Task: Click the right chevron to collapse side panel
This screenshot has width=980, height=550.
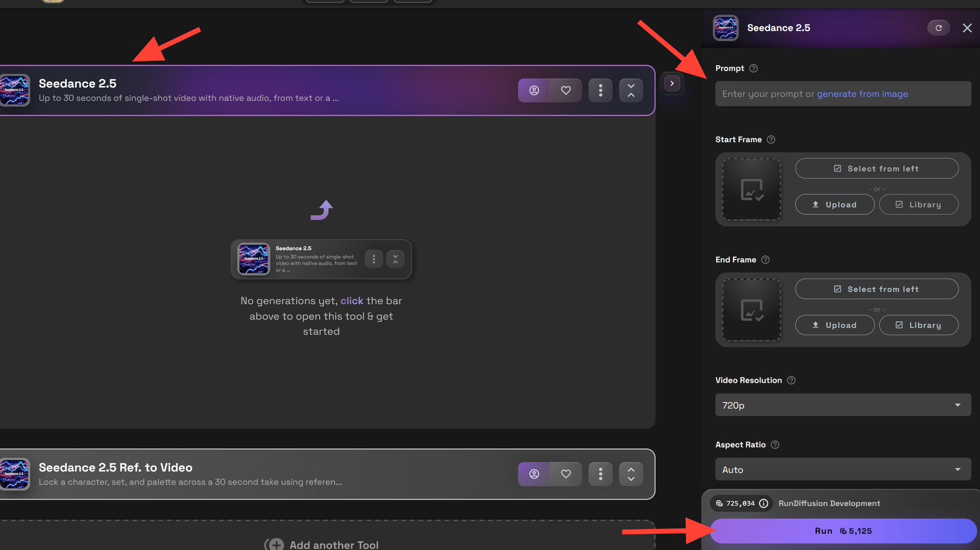Action: pos(672,83)
